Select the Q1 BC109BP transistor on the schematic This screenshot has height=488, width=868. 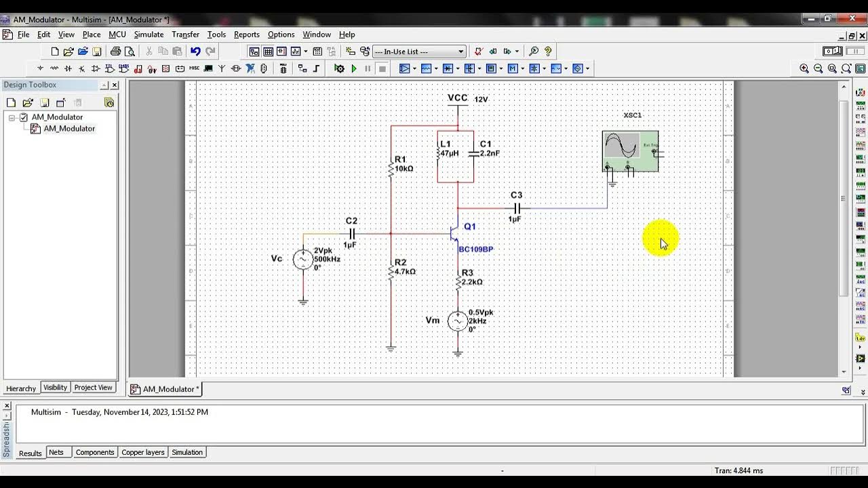coord(455,234)
